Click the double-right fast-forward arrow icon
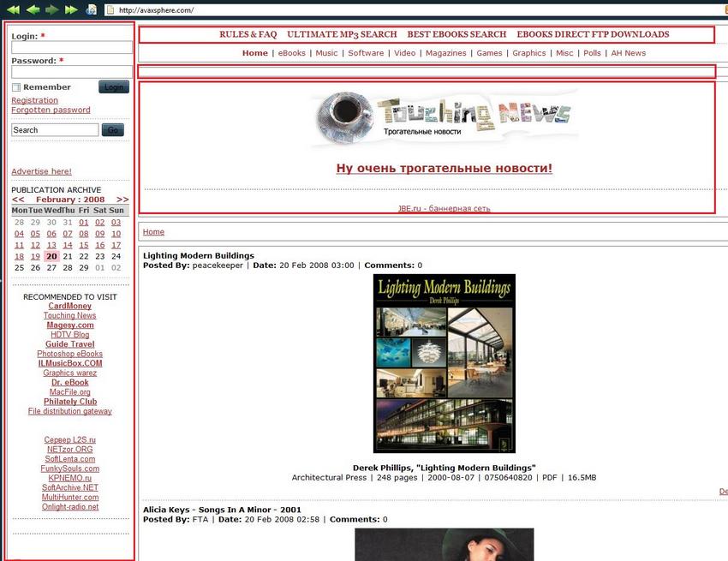The height and width of the screenshot is (561, 728). click(71, 9)
